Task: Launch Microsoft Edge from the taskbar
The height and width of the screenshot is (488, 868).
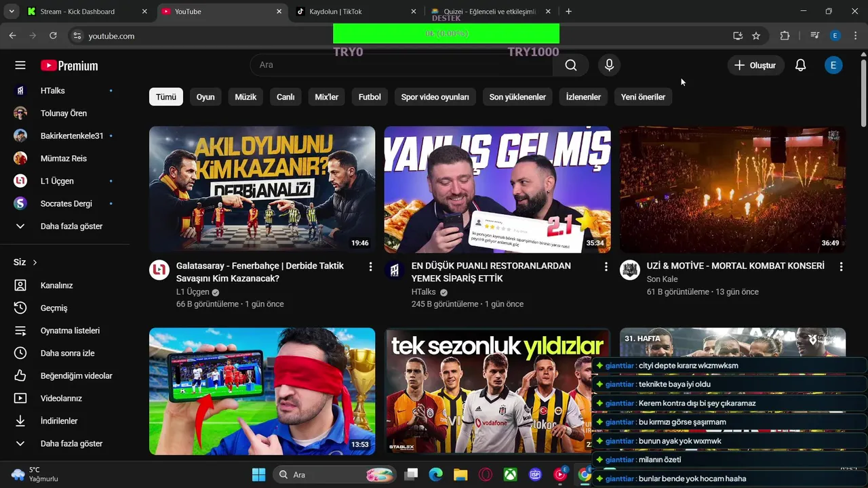Action: point(435,474)
